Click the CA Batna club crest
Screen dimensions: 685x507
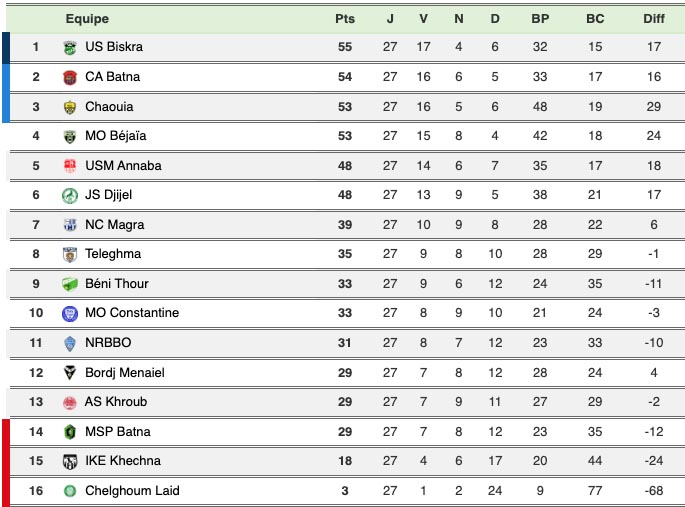point(69,77)
